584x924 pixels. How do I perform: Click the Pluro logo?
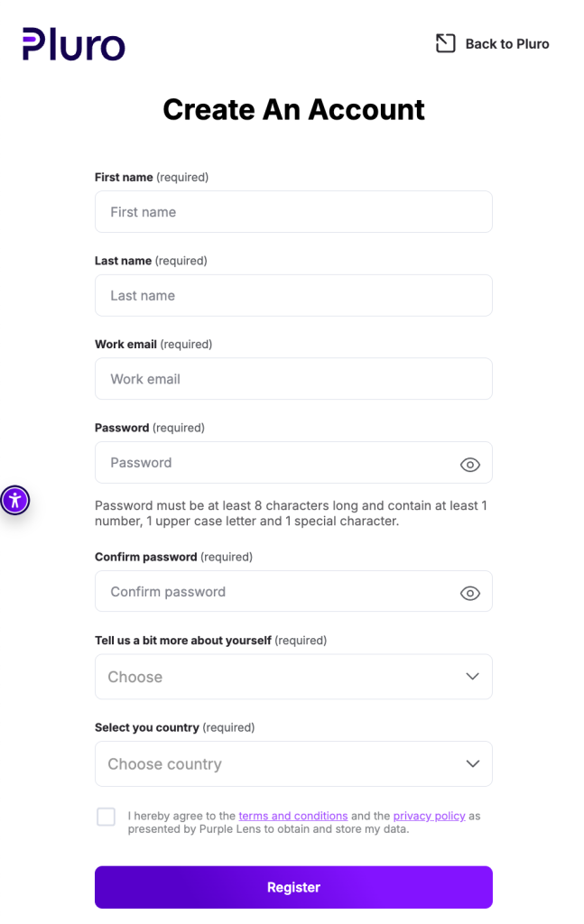(74, 44)
